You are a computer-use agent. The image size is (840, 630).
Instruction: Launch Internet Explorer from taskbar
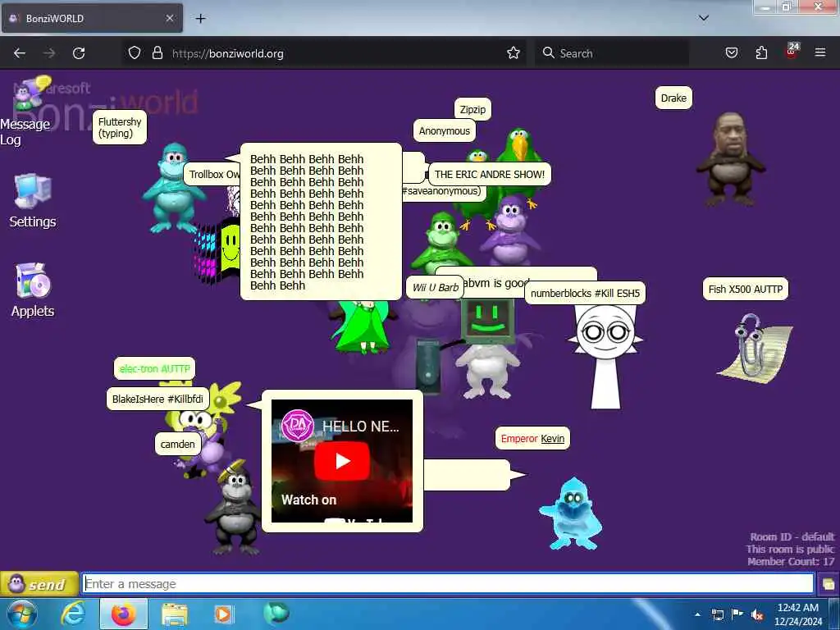pos(73,614)
